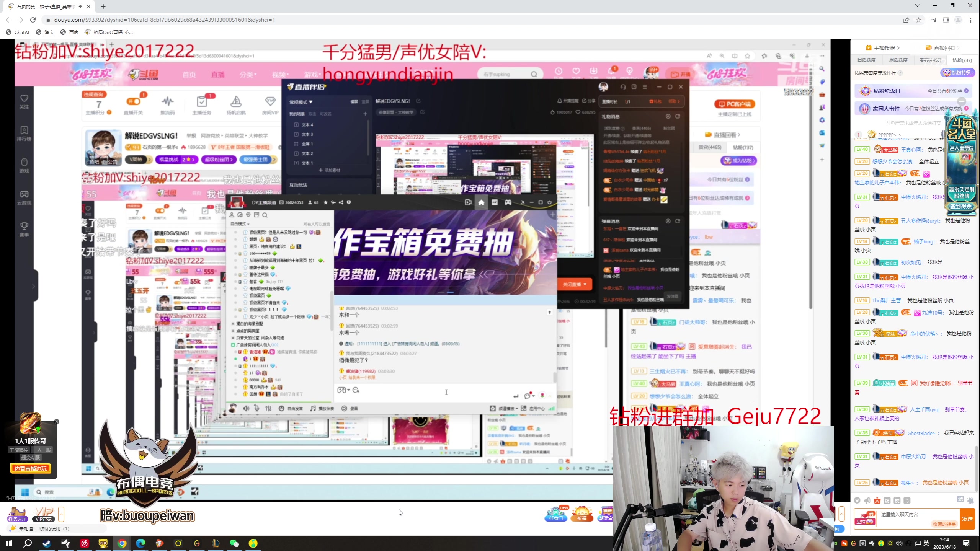Viewport: 980px width, 551px height.
Task: Click the 名人堂票选 banner
Action: [x=961, y=148]
